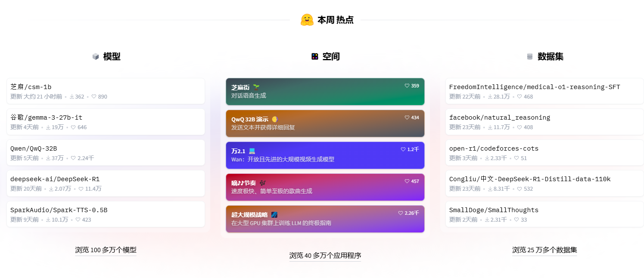Click heart icon on 芝麻/csm-1b row

point(94,97)
